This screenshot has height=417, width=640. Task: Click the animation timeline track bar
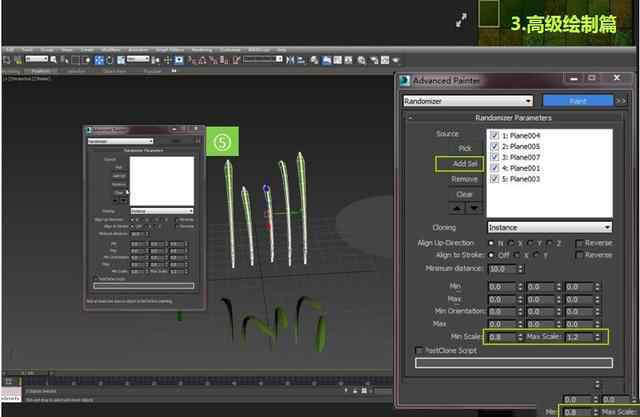200,382
